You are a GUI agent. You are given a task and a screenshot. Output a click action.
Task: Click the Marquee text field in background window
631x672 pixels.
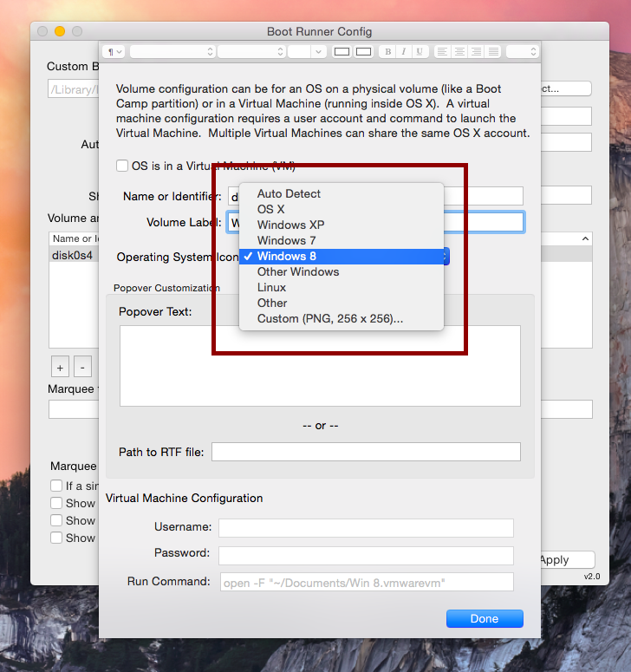click(74, 409)
